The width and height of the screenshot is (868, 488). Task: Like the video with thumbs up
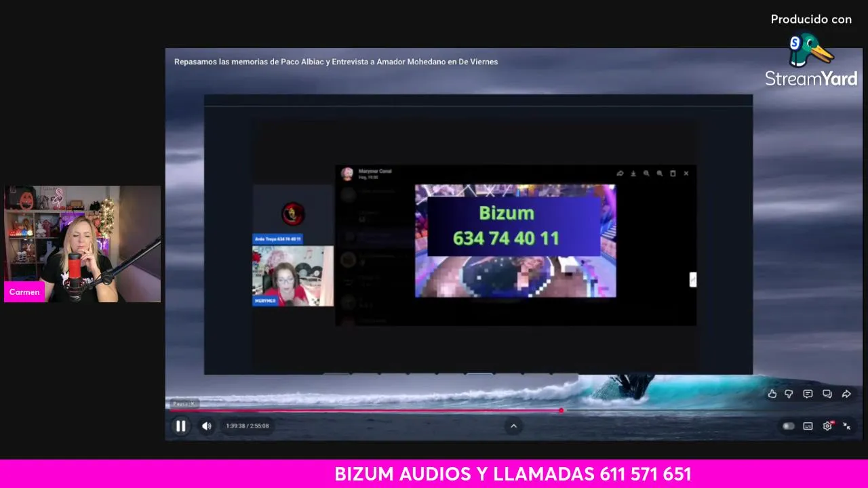tap(772, 394)
